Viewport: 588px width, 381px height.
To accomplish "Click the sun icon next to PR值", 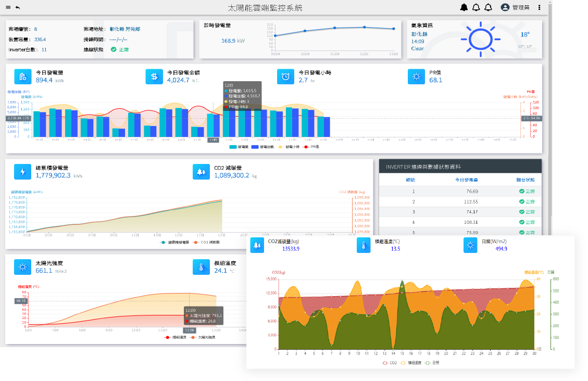I will coord(416,76).
